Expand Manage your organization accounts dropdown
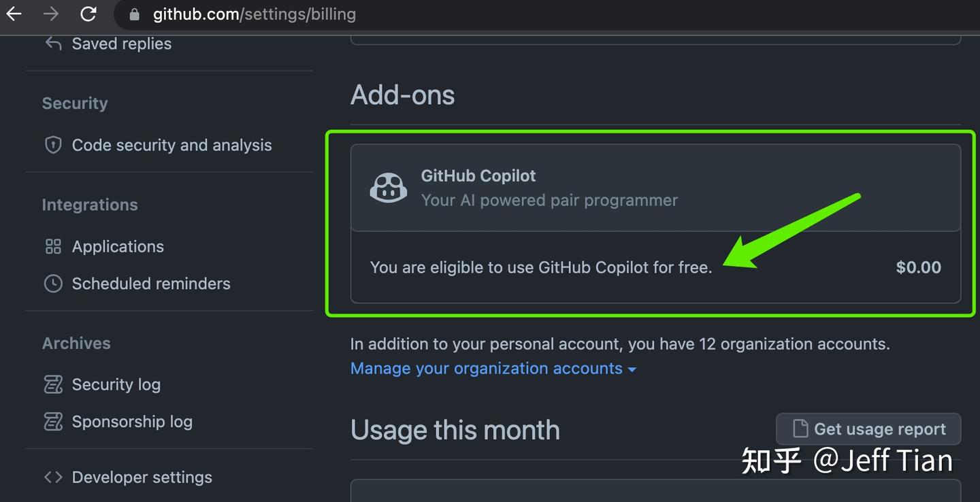Screen dimensions: 980x502 tap(493, 369)
